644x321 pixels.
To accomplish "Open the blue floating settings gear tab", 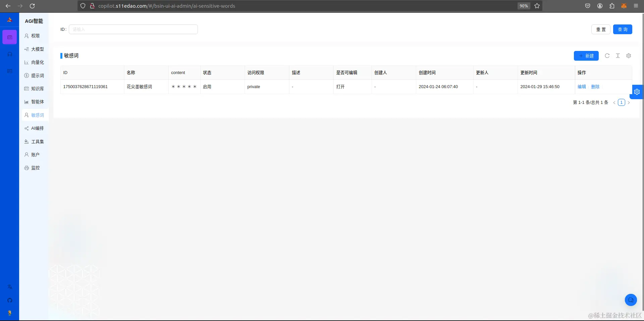I will pos(637,92).
